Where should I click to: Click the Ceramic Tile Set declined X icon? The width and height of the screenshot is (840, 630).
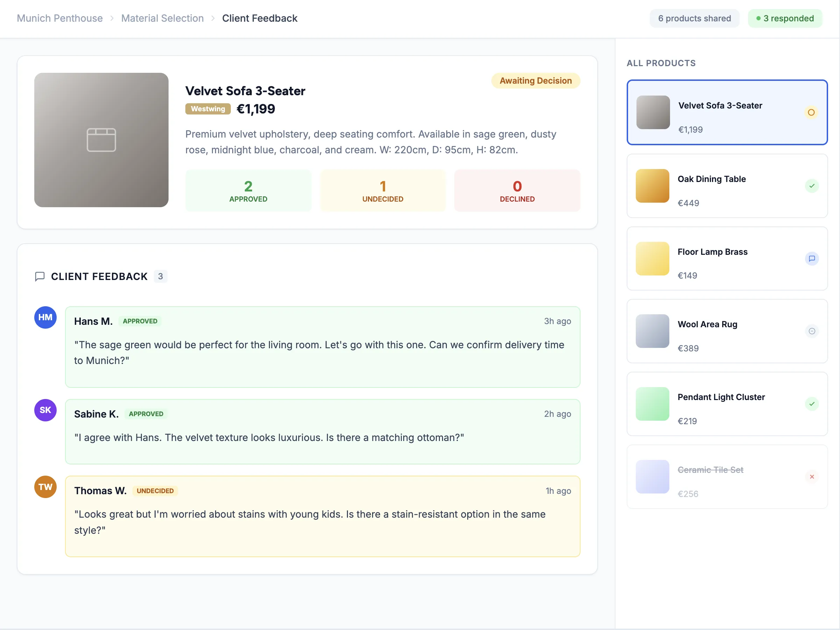812,476
